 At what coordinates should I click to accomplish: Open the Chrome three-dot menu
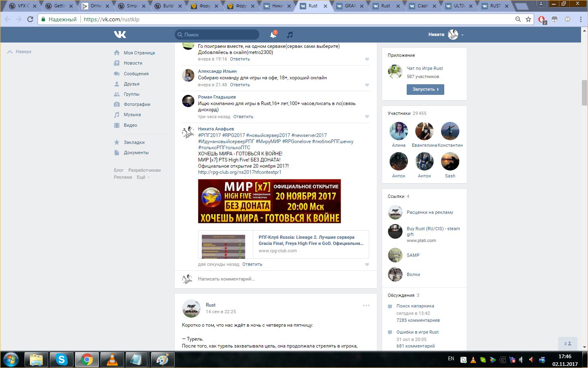pos(581,19)
